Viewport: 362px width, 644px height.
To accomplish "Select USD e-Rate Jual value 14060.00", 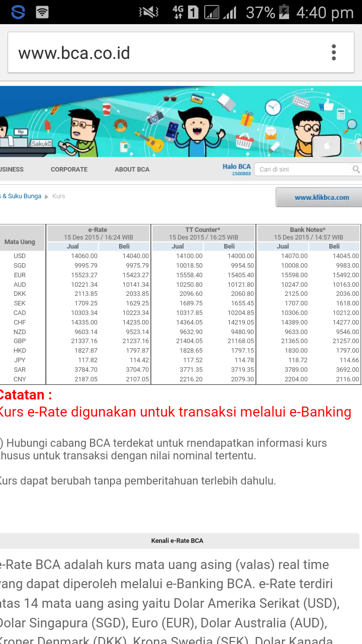I will pyautogui.click(x=84, y=256).
